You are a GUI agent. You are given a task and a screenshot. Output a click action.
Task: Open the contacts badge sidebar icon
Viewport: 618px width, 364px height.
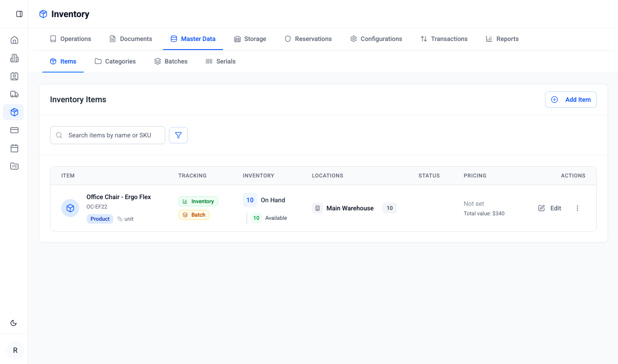(14, 76)
